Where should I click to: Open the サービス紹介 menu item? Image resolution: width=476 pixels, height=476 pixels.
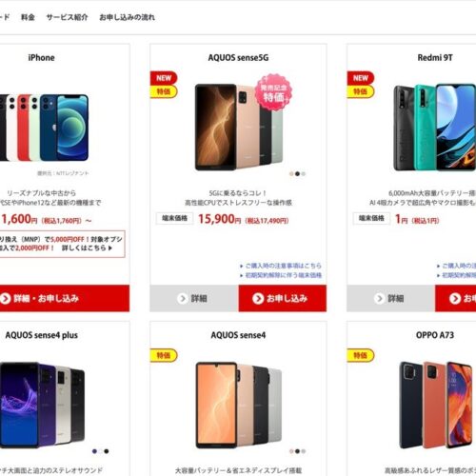pos(67,17)
